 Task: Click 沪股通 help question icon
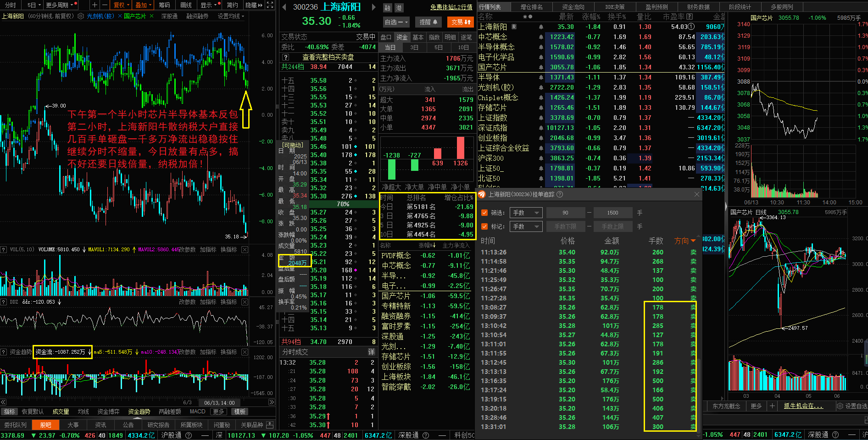(x=189, y=435)
